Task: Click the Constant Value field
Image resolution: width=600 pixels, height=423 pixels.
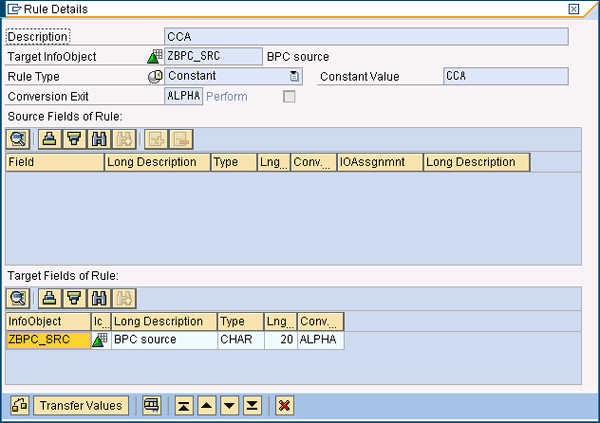Action: pyautogui.click(x=504, y=77)
